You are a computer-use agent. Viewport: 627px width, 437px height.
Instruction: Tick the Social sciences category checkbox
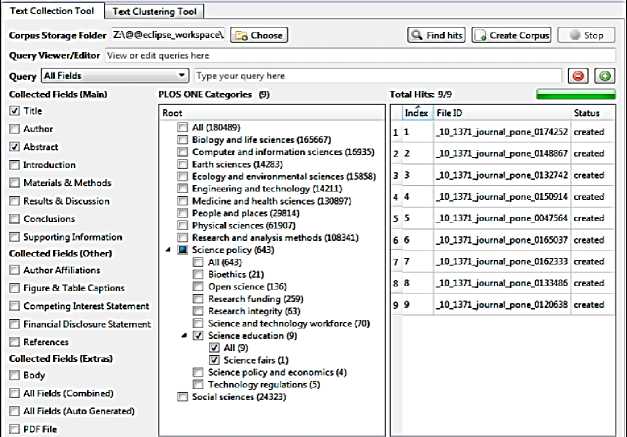pos(181,396)
